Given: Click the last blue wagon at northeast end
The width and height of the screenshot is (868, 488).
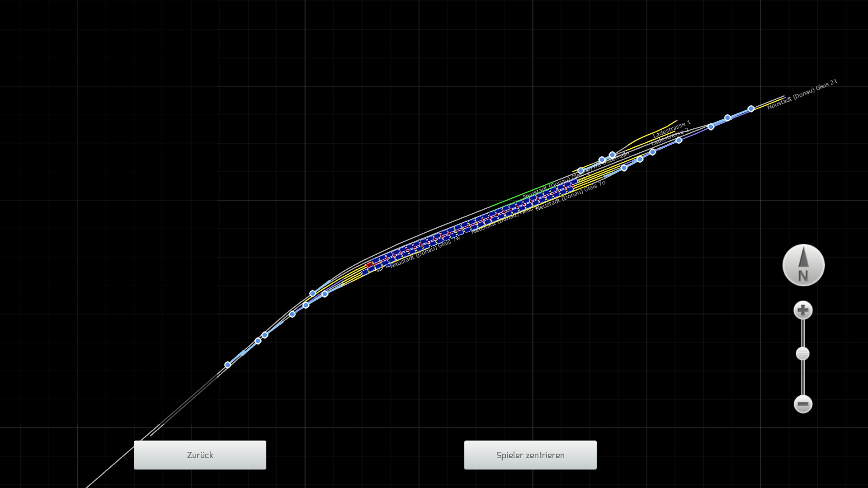Looking at the screenshot, I should [x=574, y=182].
